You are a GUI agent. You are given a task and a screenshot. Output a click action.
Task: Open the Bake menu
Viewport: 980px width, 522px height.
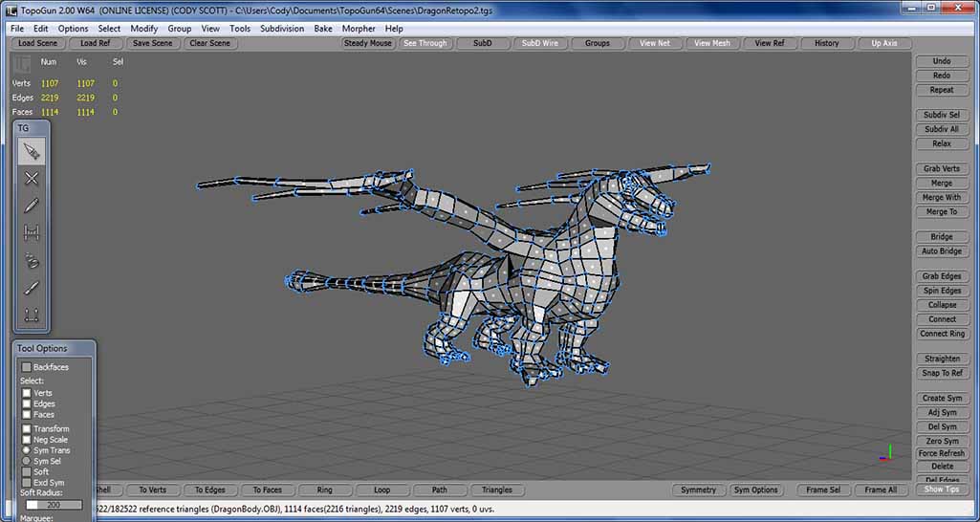click(323, 29)
